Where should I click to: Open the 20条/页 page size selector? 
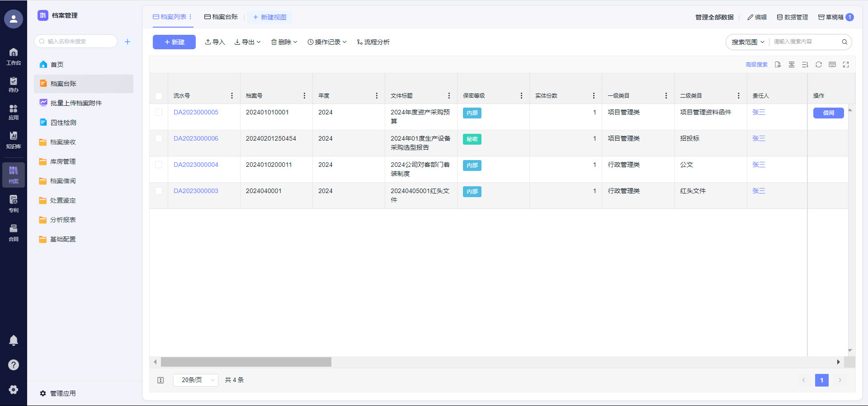tap(196, 380)
